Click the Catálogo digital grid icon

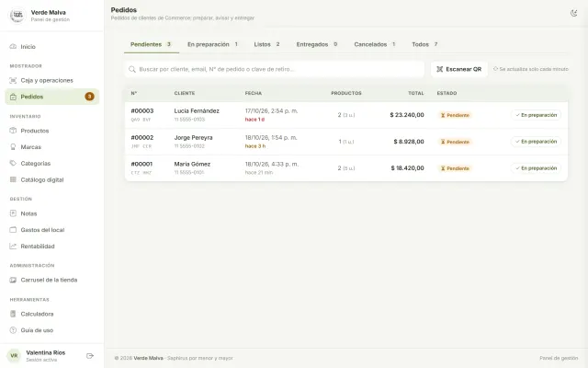[13, 179]
